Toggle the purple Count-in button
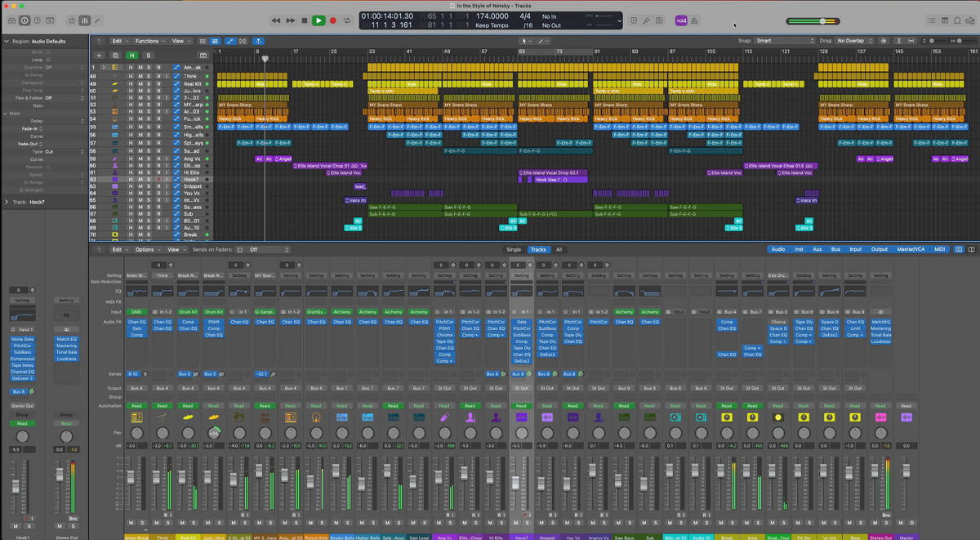The image size is (980, 540). pyautogui.click(x=680, y=20)
